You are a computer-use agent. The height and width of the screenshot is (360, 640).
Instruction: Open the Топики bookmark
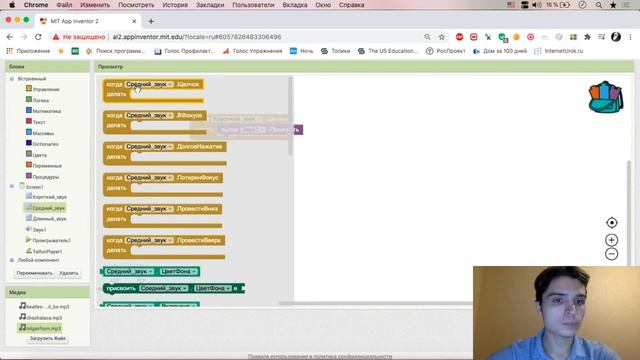(x=336, y=51)
